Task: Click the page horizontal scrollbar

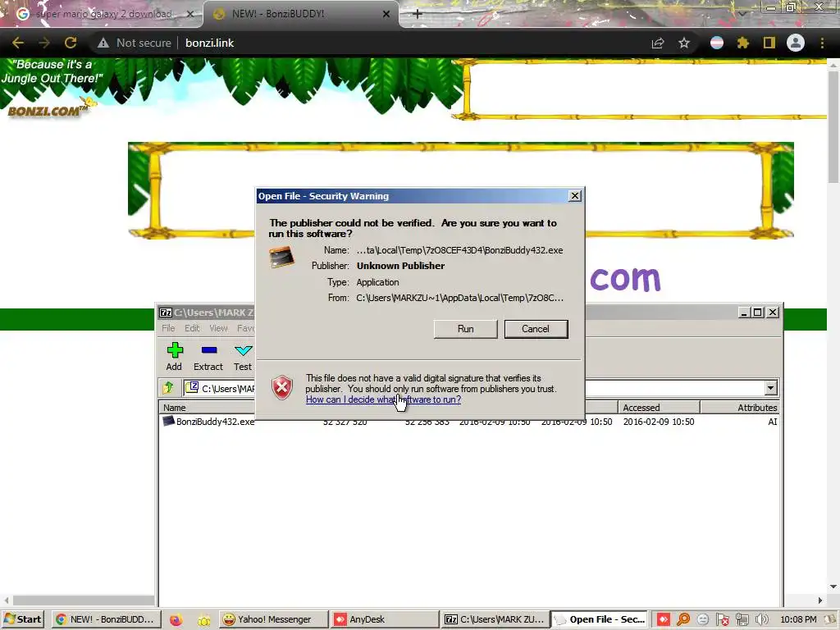Action: coord(83,600)
